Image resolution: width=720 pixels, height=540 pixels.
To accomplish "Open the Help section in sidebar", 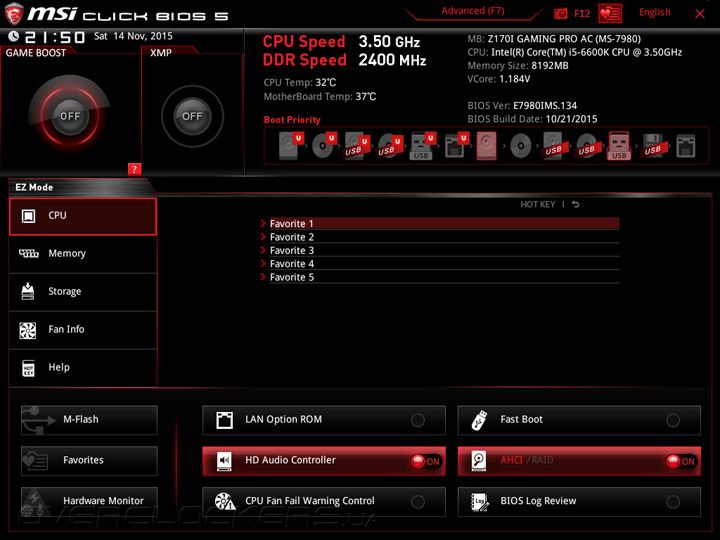I will (83, 368).
